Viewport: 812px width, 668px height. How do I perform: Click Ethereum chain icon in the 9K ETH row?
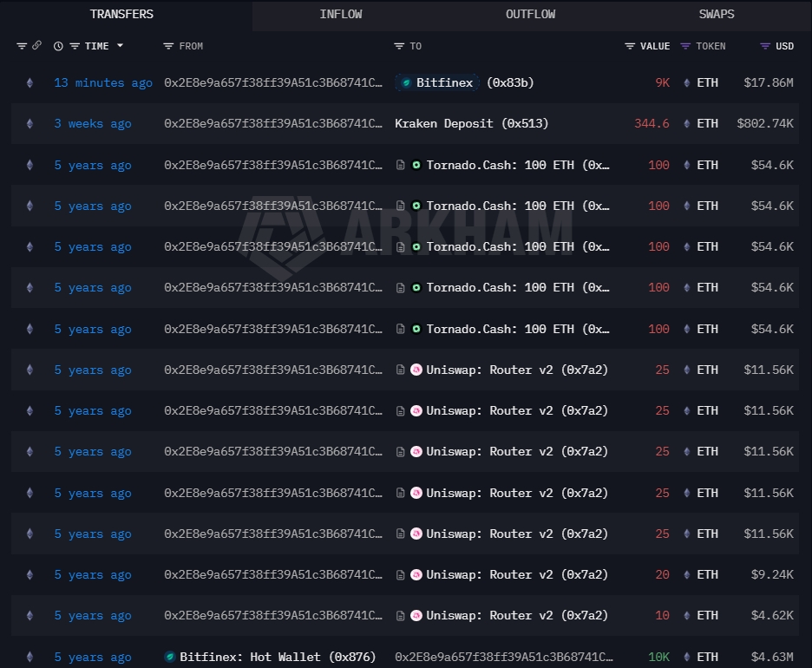(x=30, y=83)
